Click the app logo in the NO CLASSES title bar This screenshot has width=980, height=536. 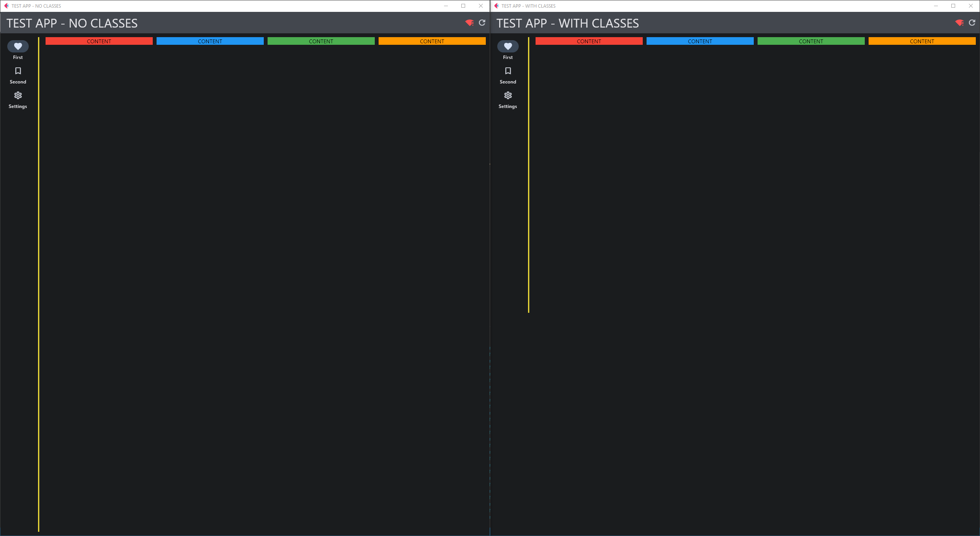click(x=6, y=6)
